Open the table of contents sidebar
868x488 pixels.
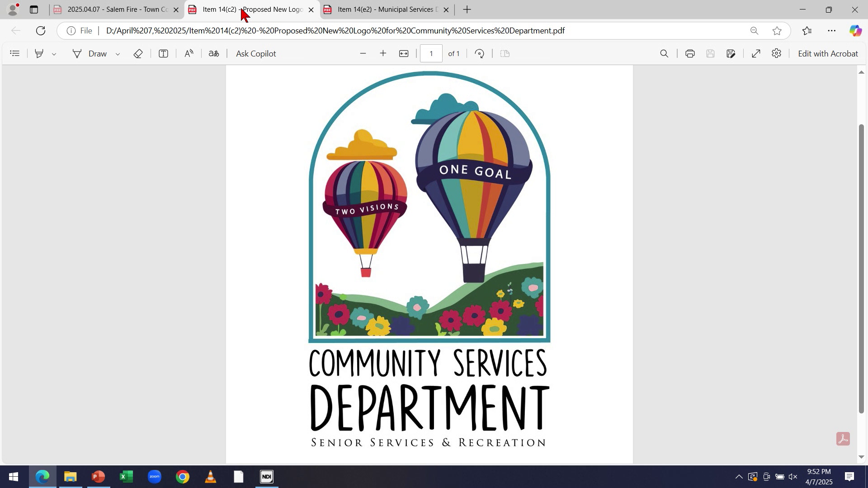tap(15, 53)
